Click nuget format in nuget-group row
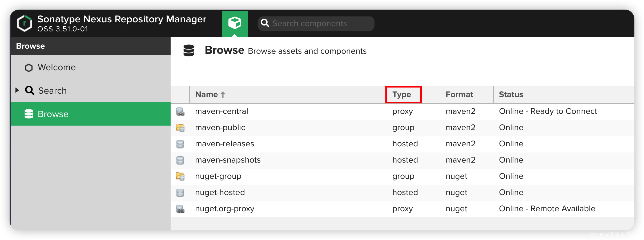Screen dimensions: 644x240 click(456, 176)
